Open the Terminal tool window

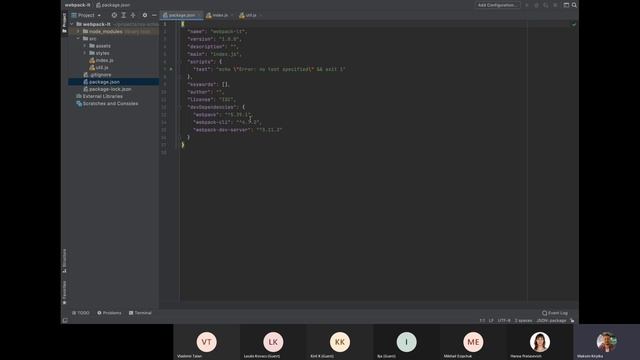click(x=140, y=313)
